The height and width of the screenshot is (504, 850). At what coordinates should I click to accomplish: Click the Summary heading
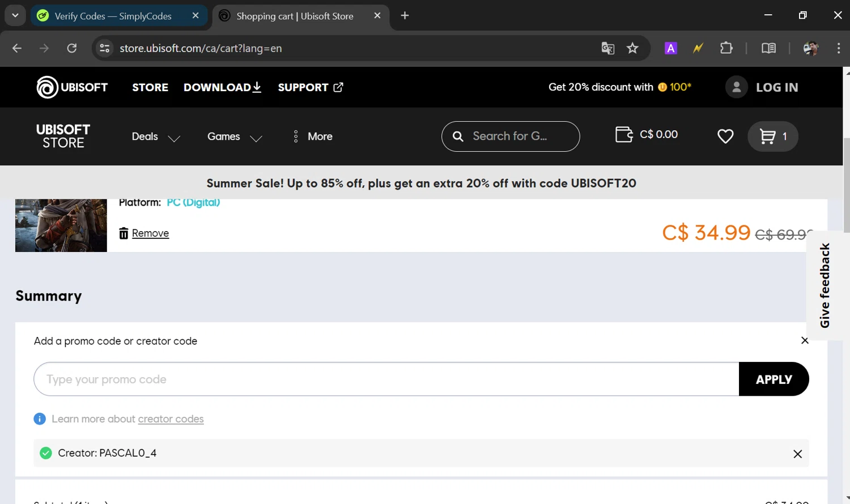click(x=49, y=296)
